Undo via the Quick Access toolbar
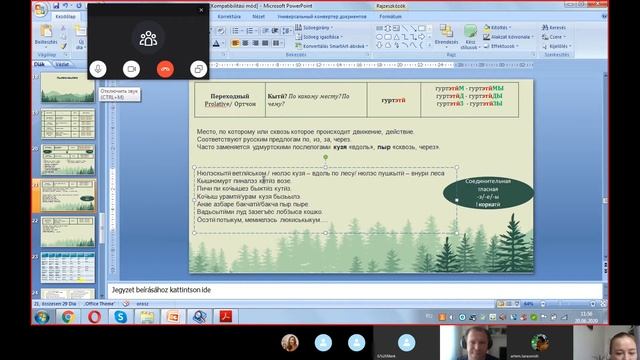The width and height of the screenshot is (640, 360). [x=65, y=6]
